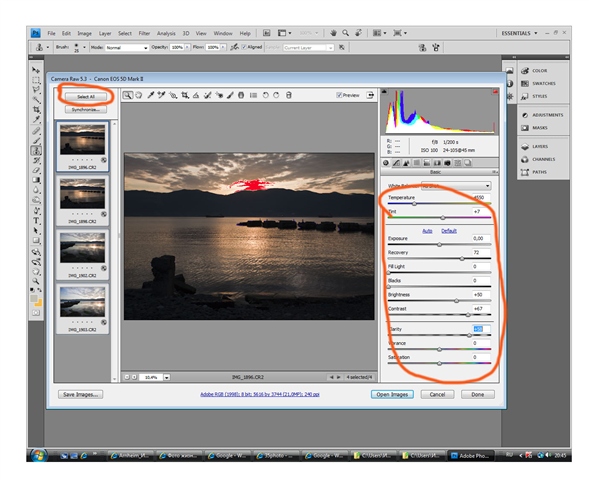Select the Straighten tool
The image size is (589, 480).
(x=196, y=95)
